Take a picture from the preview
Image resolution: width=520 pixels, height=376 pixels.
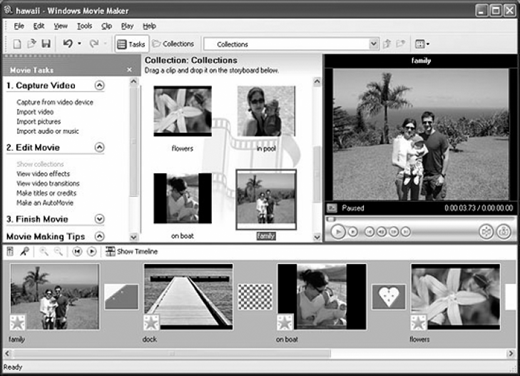pos(504,231)
